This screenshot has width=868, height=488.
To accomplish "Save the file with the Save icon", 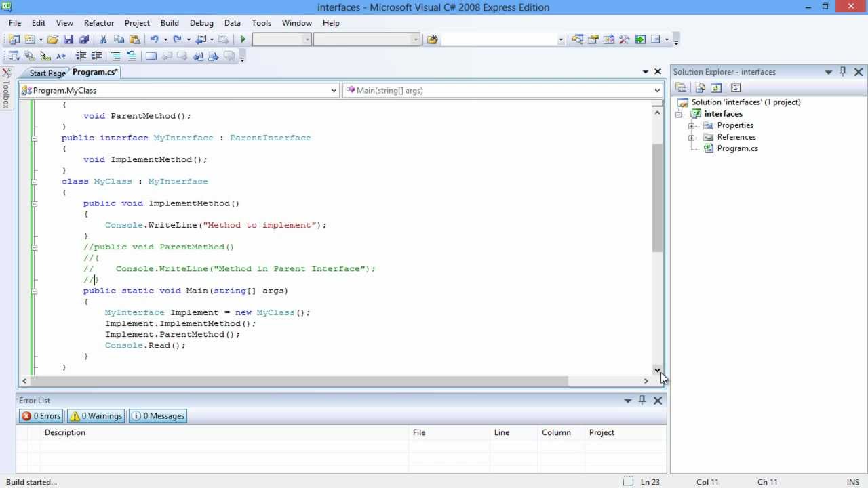I will click(x=68, y=39).
